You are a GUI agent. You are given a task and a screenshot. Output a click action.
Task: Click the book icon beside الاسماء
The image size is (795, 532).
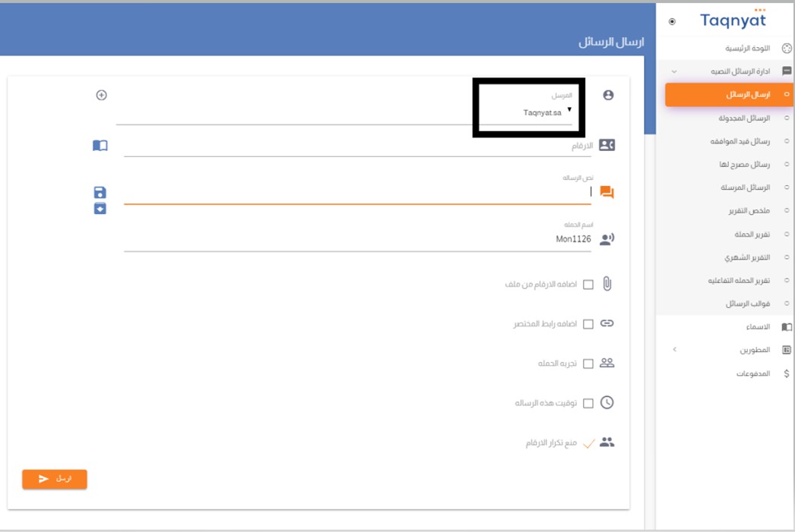coord(787,327)
